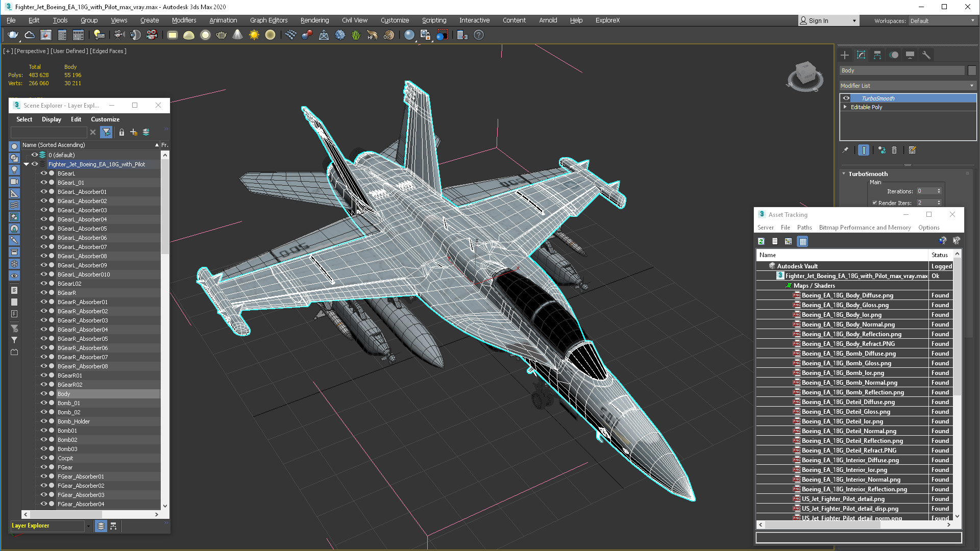This screenshot has width=980, height=551.
Task: Click the Body object name field
Action: point(902,70)
